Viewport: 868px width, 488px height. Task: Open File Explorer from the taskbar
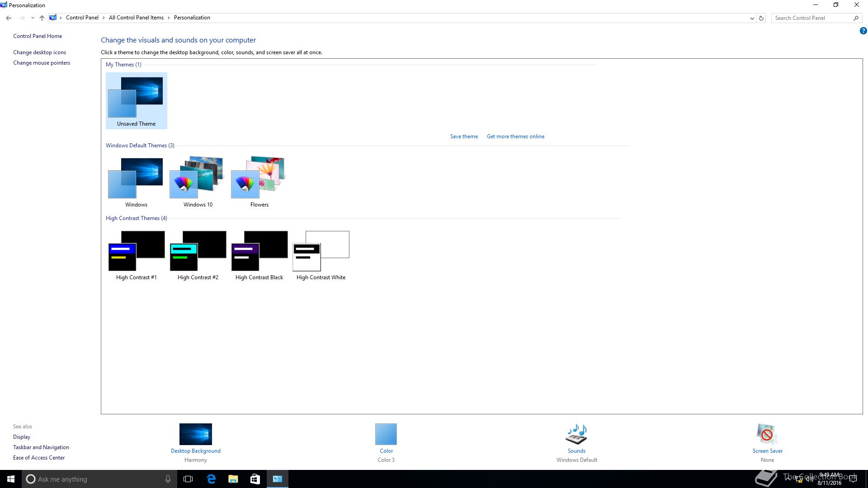[233, 479]
